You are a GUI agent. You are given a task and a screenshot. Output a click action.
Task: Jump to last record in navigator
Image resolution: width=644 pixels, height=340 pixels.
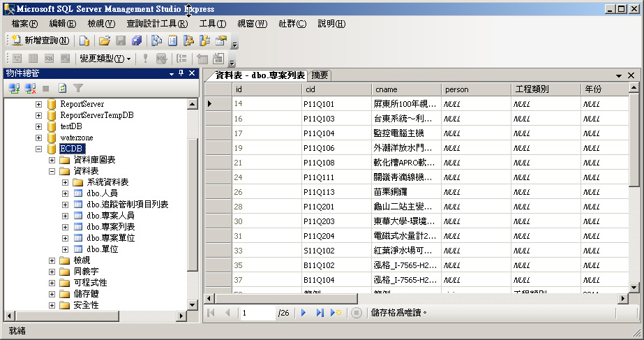(320, 313)
